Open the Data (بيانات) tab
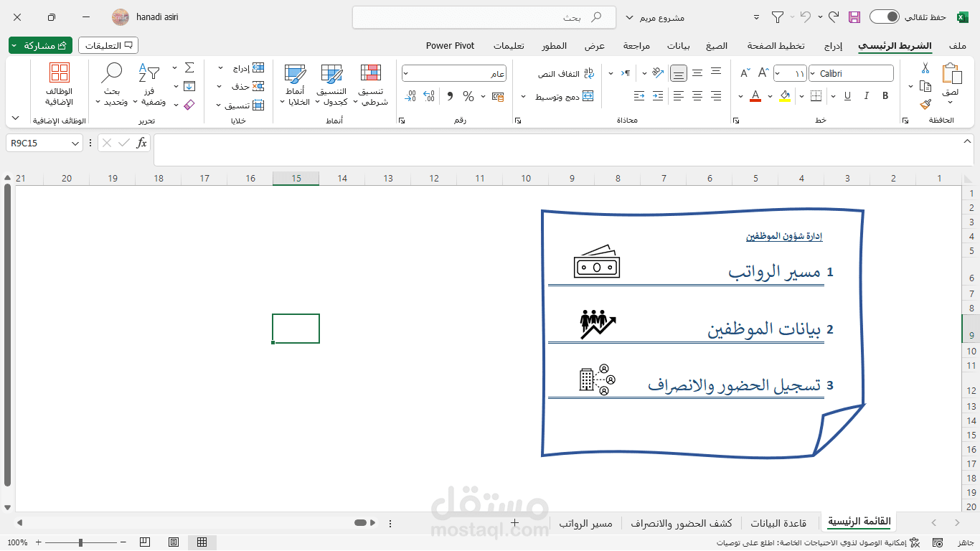The image size is (980, 551). 679,45
